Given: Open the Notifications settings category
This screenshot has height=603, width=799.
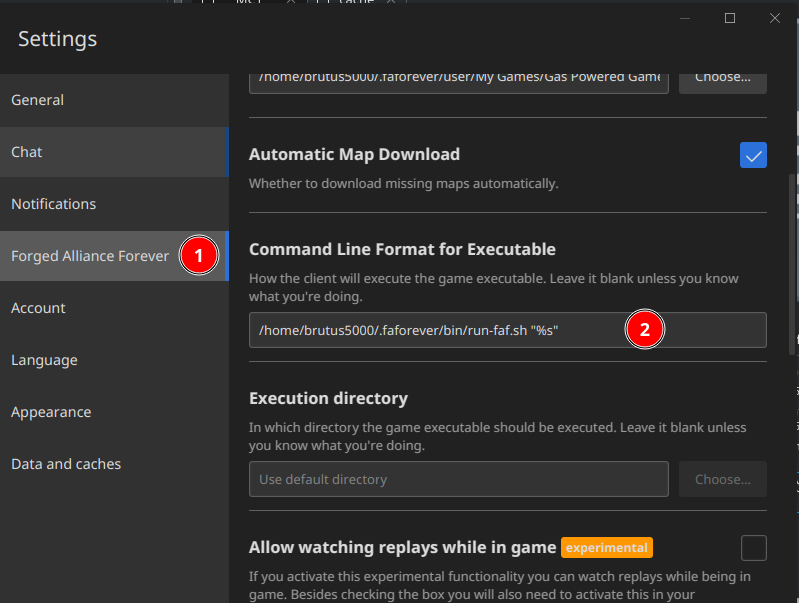Looking at the screenshot, I should [114, 204].
